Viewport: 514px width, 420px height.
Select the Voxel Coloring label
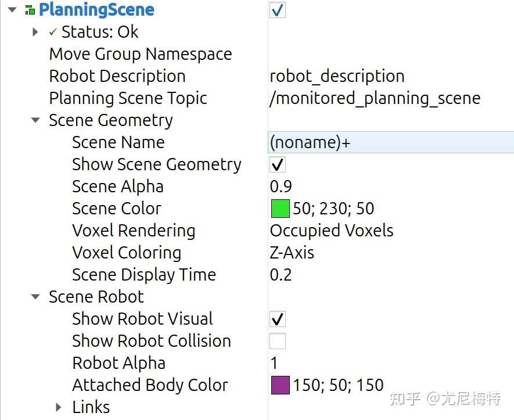[127, 253]
